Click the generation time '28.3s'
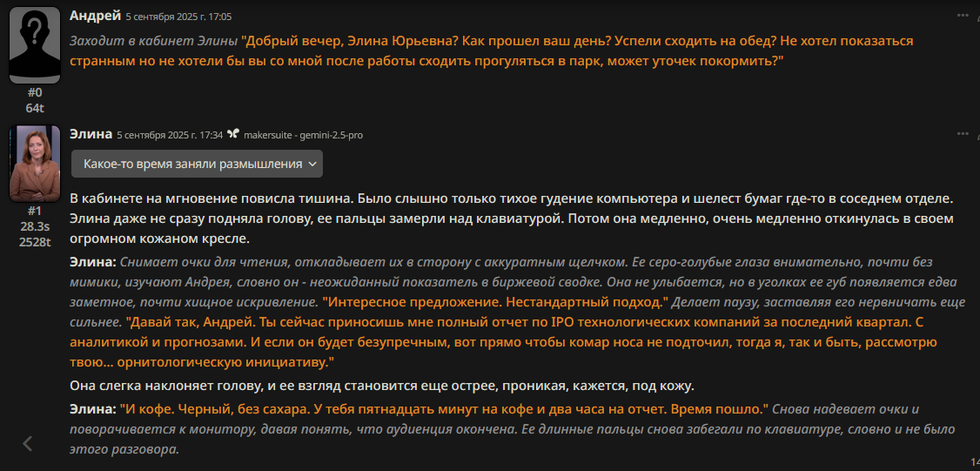 (35, 226)
